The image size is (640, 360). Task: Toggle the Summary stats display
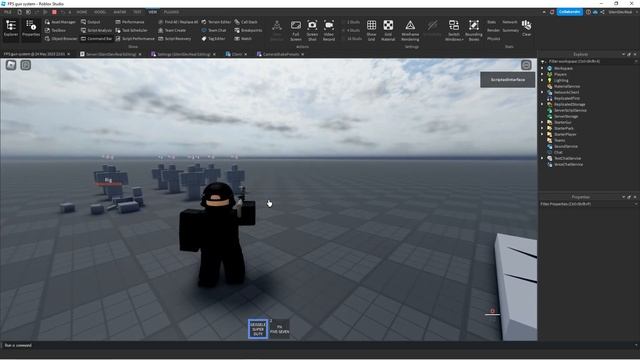click(510, 30)
